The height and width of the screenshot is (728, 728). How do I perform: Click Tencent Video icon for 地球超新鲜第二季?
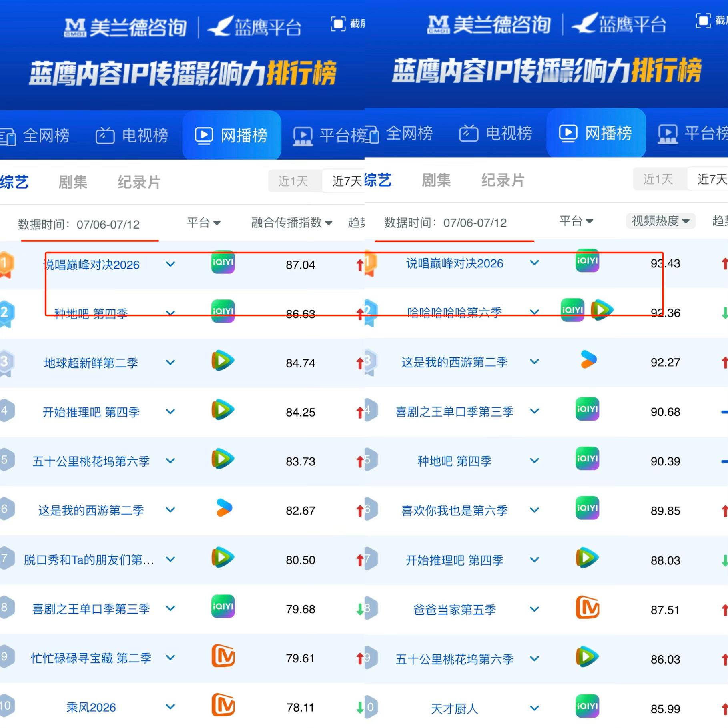pos(223,361)
